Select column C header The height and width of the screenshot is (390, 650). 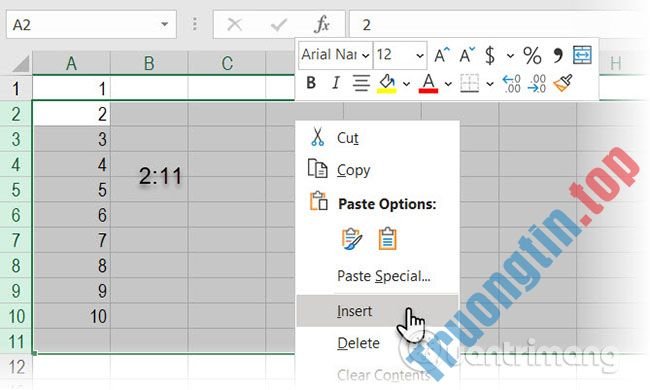click(227, 63)
